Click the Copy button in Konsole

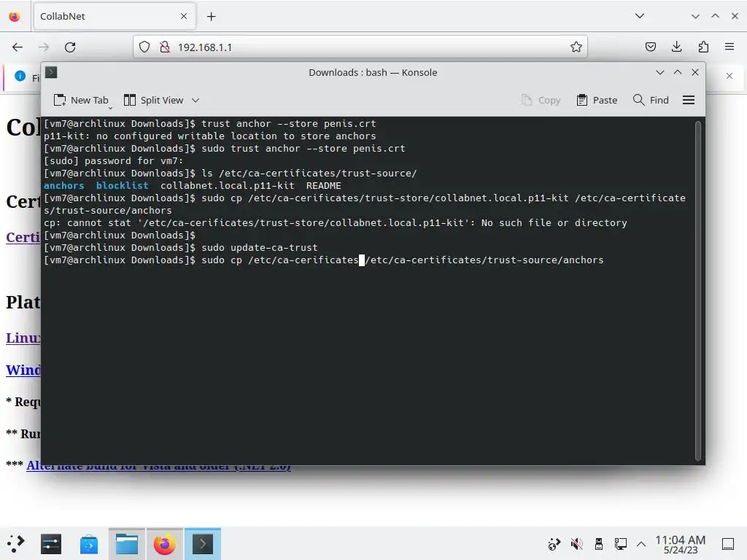click(x=541, y=100)
